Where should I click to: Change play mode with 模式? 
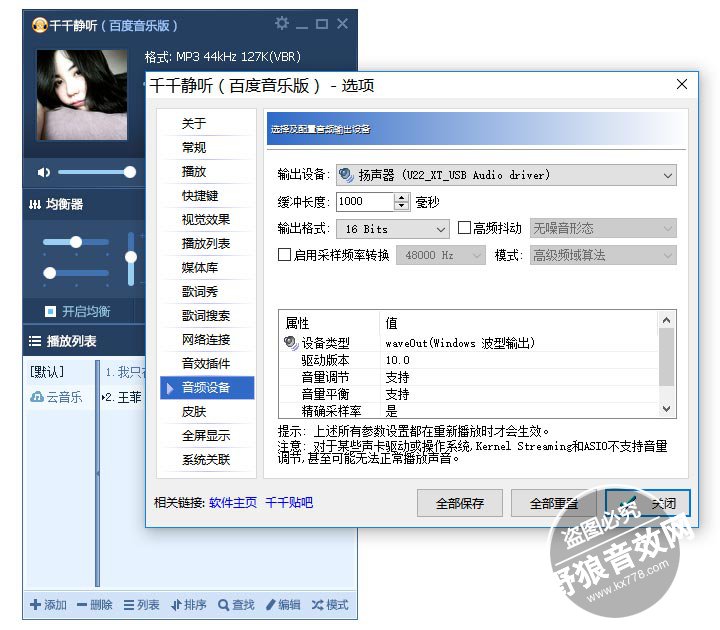pos(330,605)
